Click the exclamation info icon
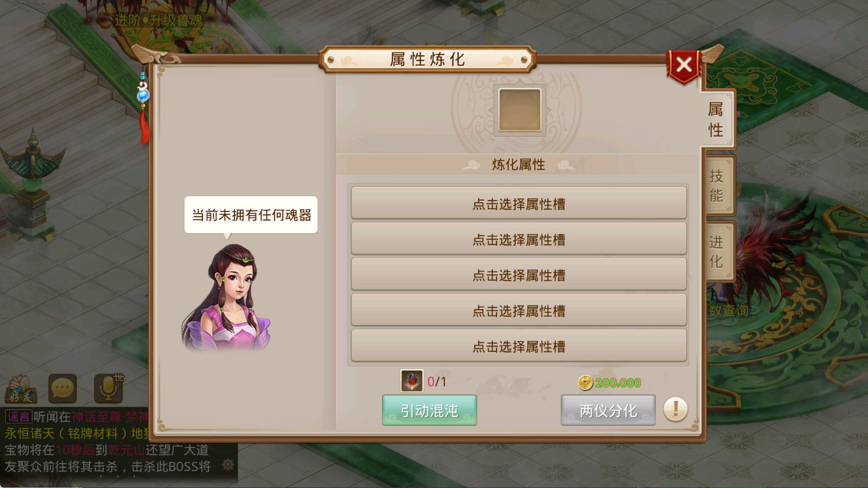Screen dimensions: 868x488 click(675, 409)
